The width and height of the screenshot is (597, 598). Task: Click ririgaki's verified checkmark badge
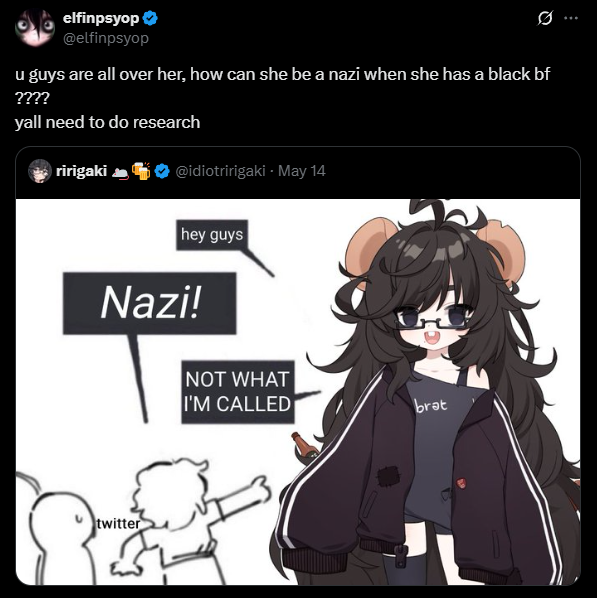[162, 171]
